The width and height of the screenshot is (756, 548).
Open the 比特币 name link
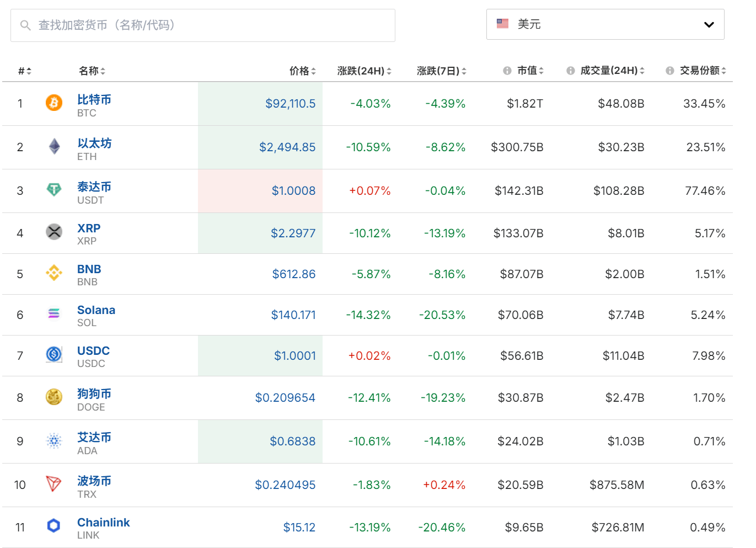pyautogui.click(x=94, y=99)
